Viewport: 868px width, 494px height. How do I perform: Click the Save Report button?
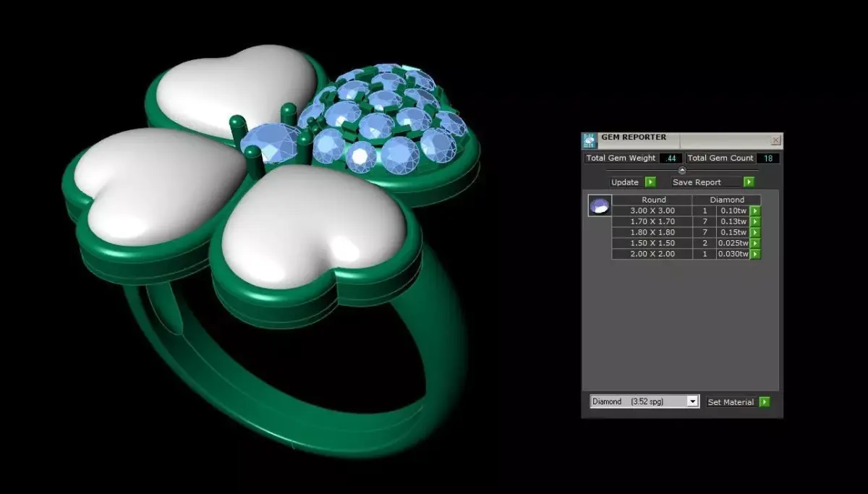[x=707, y=182]
